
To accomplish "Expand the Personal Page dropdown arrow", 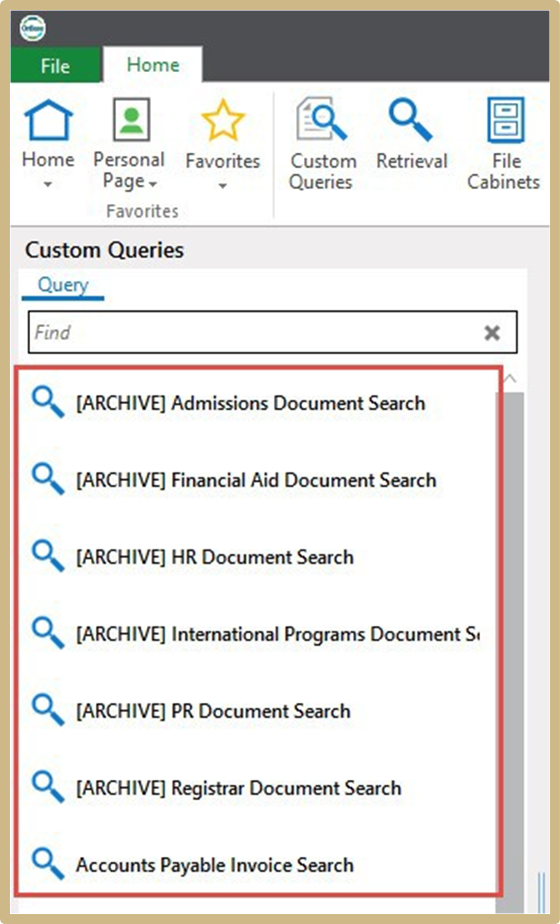I will [153, 184].
